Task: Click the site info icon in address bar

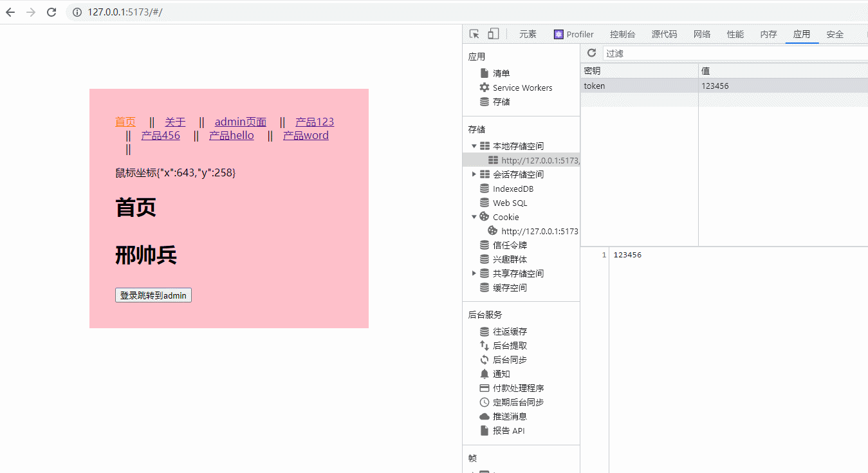Action: tap(77, 12)
